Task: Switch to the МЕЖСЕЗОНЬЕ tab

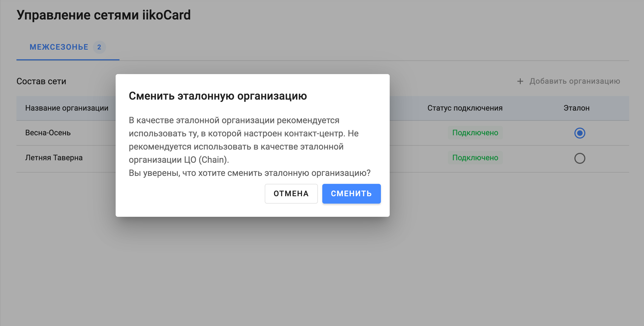Action: (59, 47)
